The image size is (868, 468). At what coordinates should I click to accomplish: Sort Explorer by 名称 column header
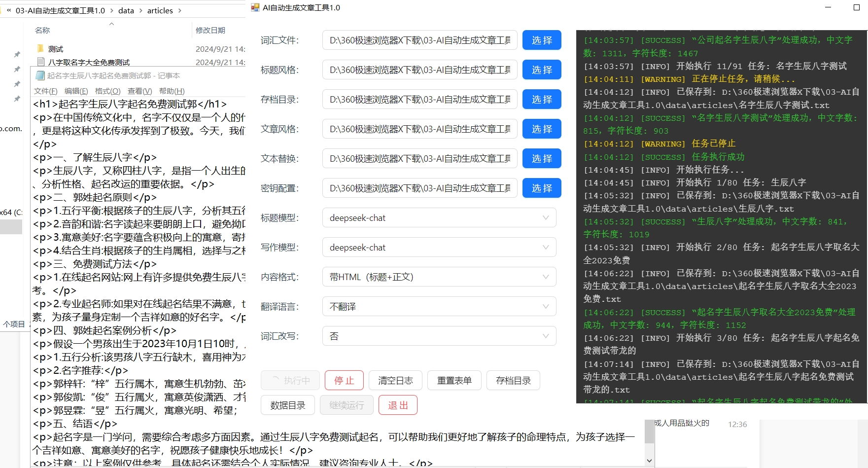(42, 30)
